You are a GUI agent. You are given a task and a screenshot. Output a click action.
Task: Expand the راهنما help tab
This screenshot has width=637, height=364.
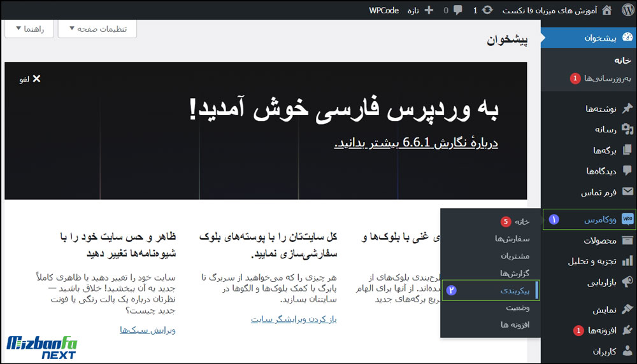point(29,29)
